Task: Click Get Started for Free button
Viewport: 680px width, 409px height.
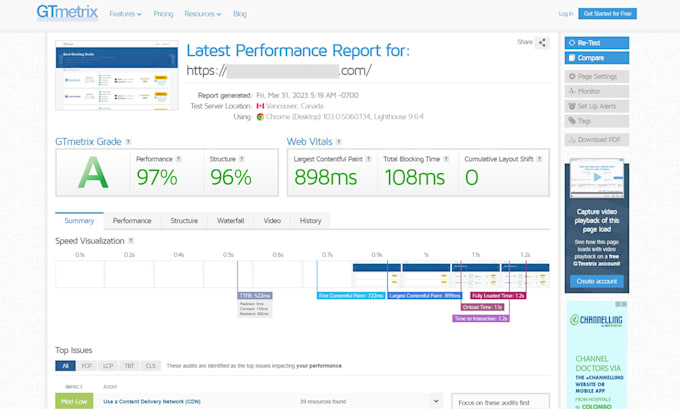Action: pyautogui.click(x=607, y=14)
